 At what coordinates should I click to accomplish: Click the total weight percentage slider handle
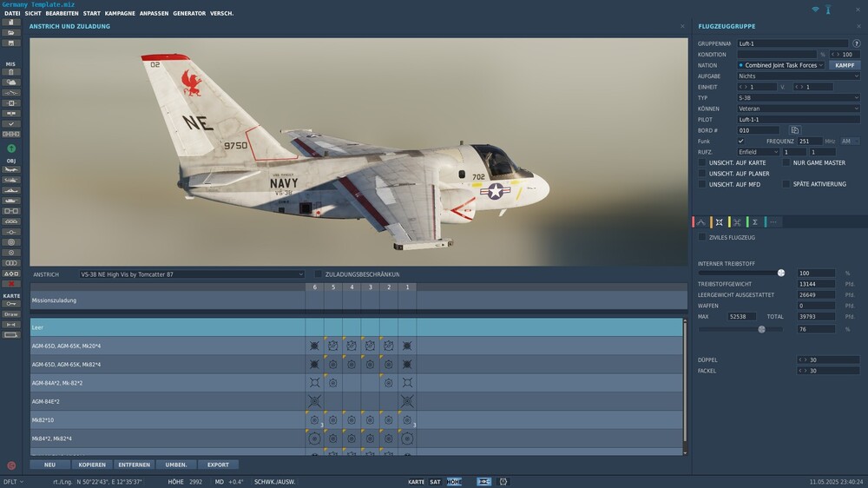tap(762, 329)
